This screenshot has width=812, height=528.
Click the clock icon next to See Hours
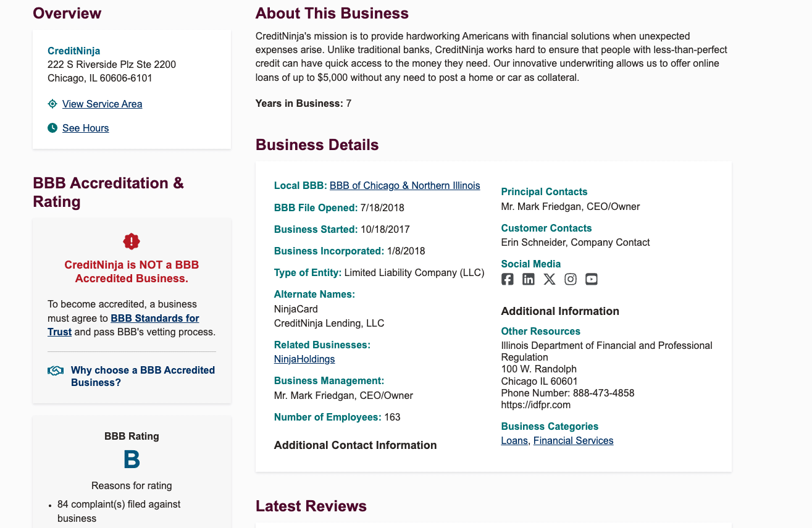click(x=52, y=127)
